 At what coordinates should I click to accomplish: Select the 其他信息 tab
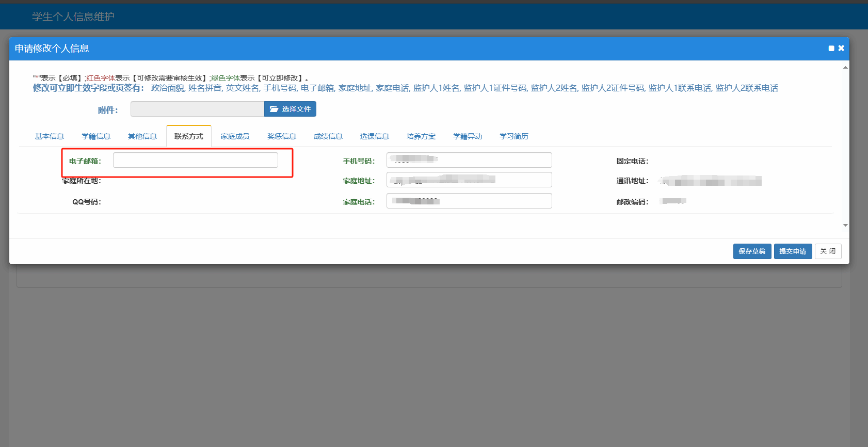(142, 136)
